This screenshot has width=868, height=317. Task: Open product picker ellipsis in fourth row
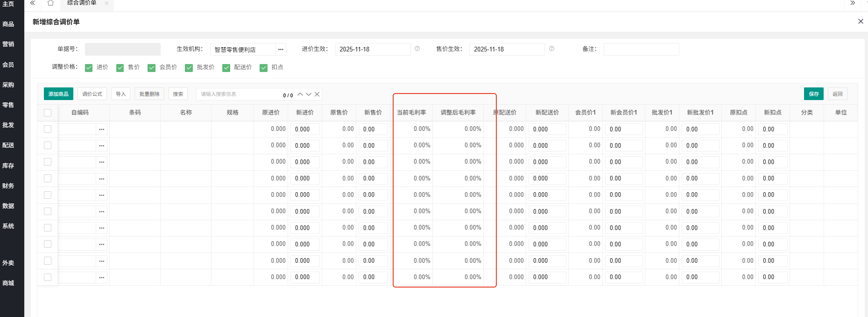point(102,179)
